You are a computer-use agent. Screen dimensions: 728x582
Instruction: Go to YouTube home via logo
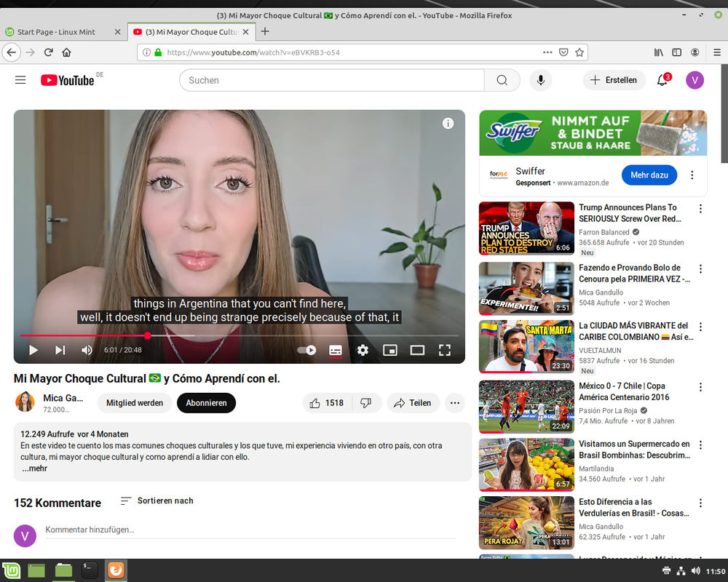click(68, 80)
